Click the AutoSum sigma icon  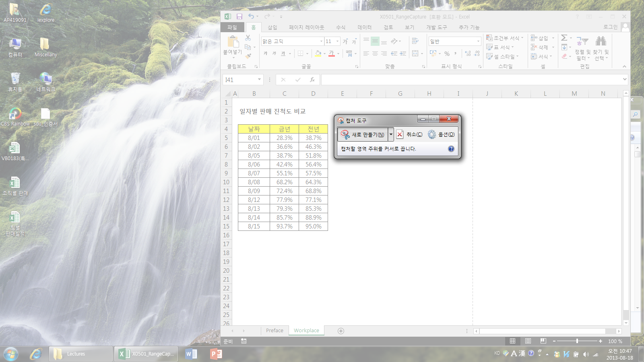564,38
